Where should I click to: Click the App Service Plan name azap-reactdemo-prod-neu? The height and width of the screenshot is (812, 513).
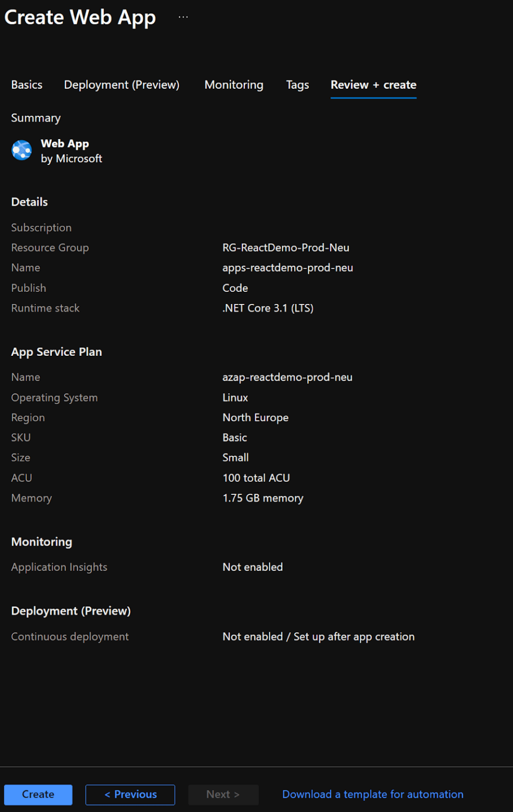(288, 377)
